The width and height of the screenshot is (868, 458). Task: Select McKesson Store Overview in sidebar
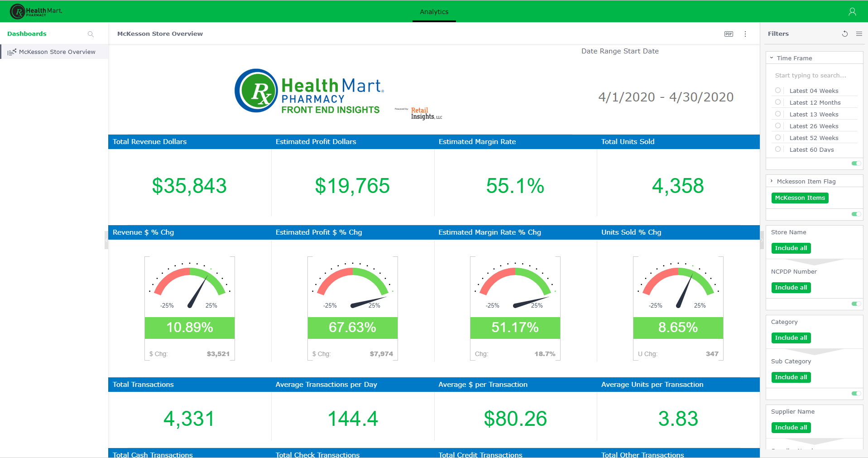point(57,52)
